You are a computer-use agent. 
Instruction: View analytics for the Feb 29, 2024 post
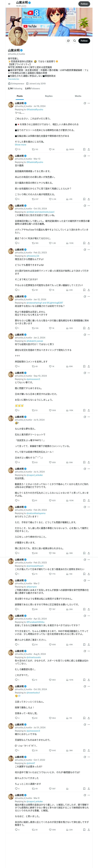pyautogui.click(x=67, y=544)
